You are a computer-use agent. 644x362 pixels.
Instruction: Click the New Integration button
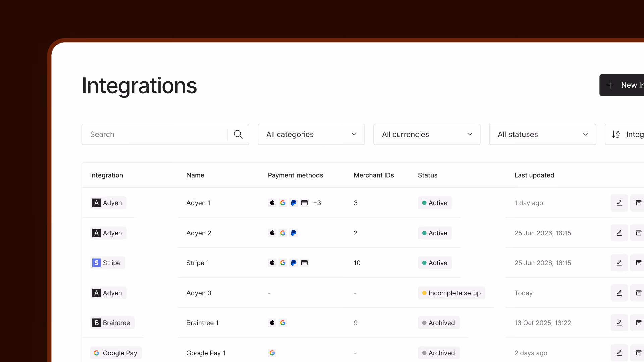pos(622,85)
